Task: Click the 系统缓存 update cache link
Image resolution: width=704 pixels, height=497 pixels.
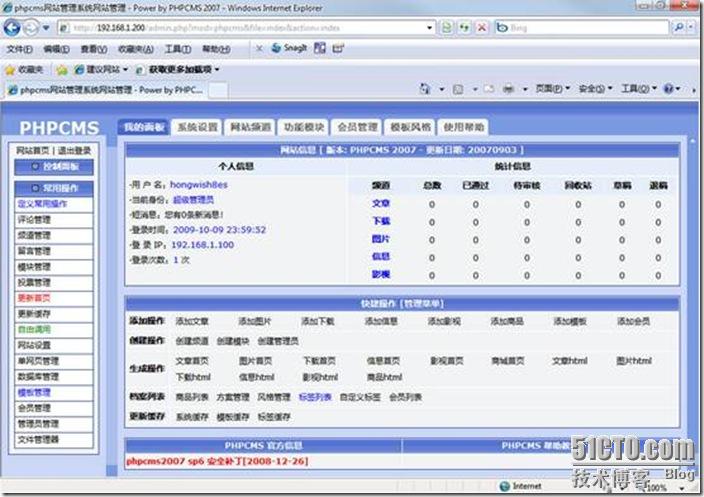Action: 192,417
